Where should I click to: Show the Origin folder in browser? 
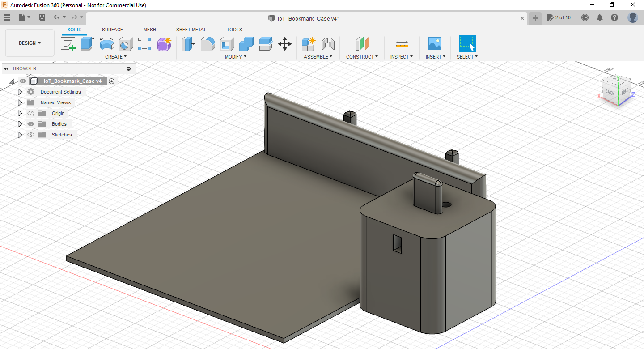(30, 113)
